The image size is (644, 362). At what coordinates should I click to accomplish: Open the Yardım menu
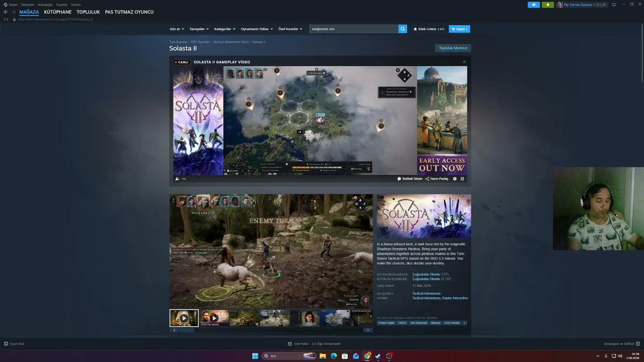point(75,5)
